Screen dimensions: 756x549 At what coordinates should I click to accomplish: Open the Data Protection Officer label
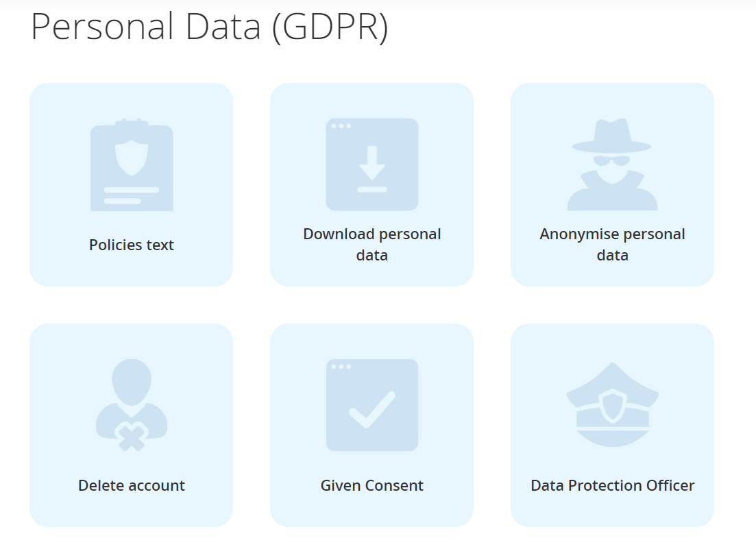(x=612, y=485)
